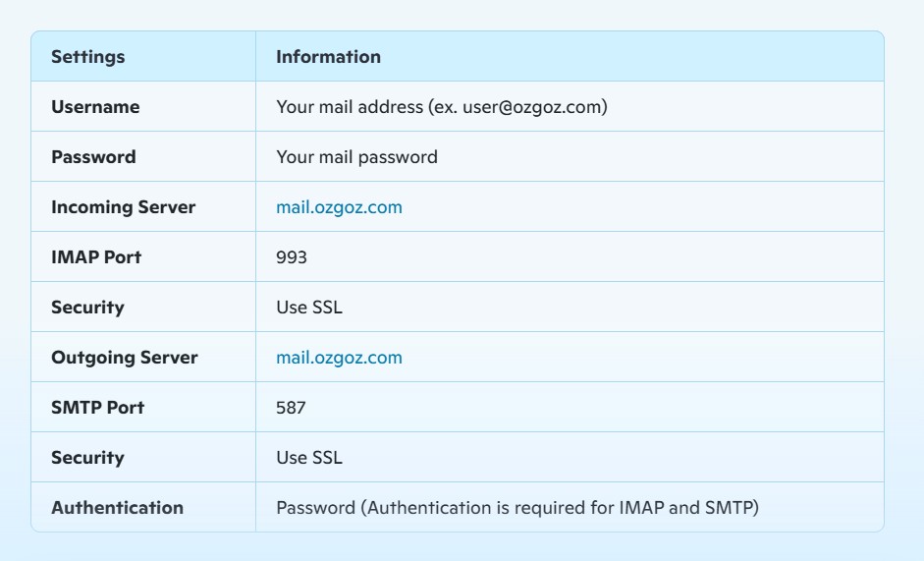The height and width of the screenshot is (561, 924).
Task: Click the Password authentication requirement text
Action: click(517, 508)
